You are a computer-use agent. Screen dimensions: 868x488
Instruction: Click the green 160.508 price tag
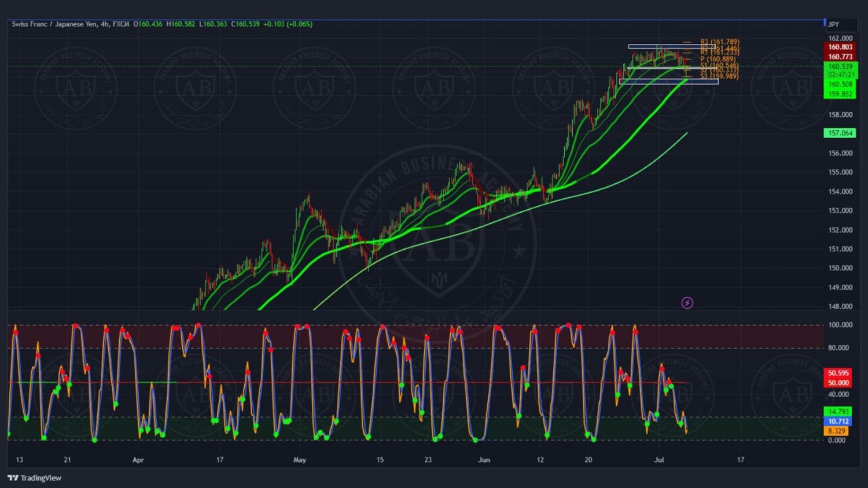[x=840, y=84]
